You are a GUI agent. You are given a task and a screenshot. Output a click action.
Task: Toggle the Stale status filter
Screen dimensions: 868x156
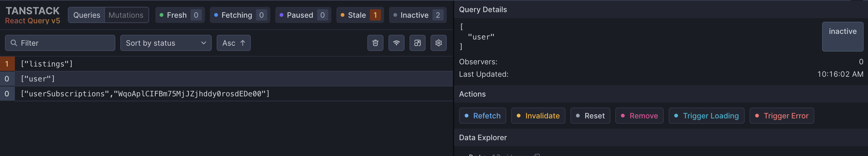tap(360, 15)
